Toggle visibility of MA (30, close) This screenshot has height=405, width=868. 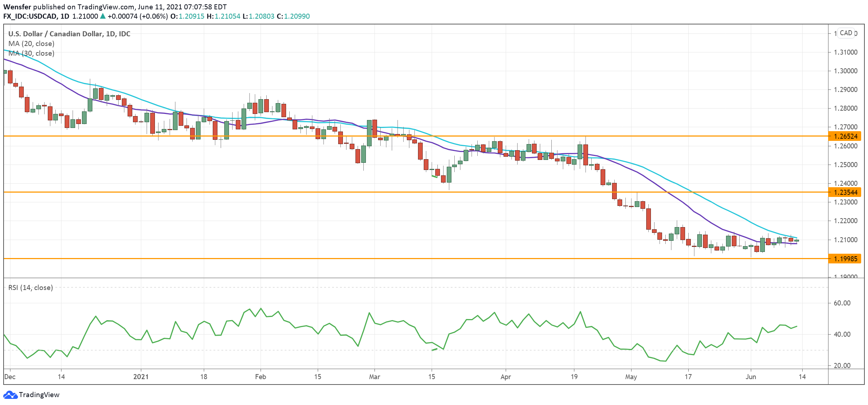pyautogui.click(x=31, y=54)
